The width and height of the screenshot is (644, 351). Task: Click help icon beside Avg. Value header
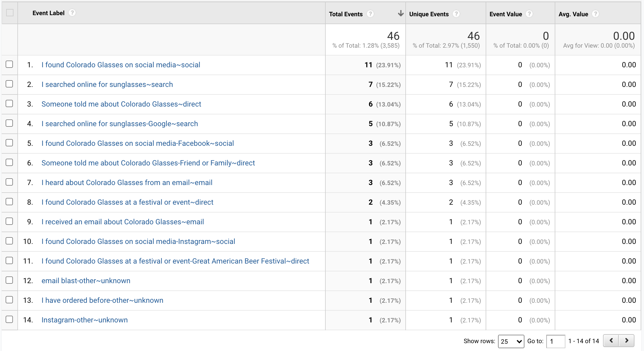pos(595,14)
